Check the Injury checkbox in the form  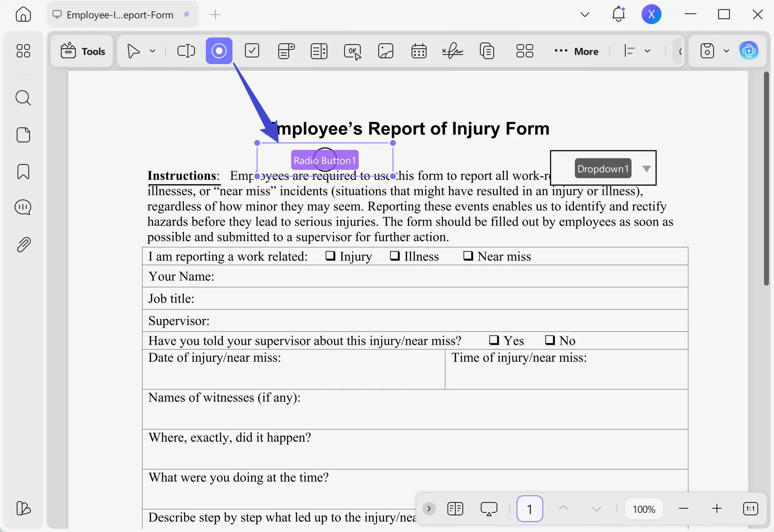pos(330,256)
